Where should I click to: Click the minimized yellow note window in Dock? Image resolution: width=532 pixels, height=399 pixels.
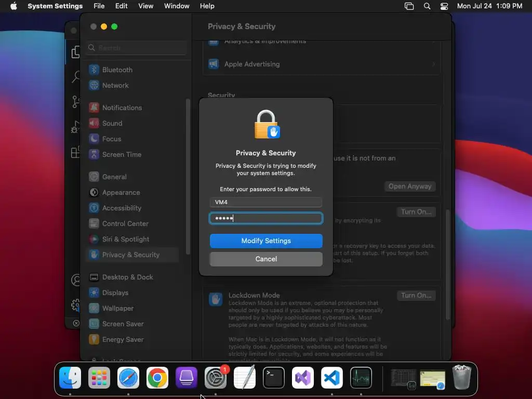433,379
